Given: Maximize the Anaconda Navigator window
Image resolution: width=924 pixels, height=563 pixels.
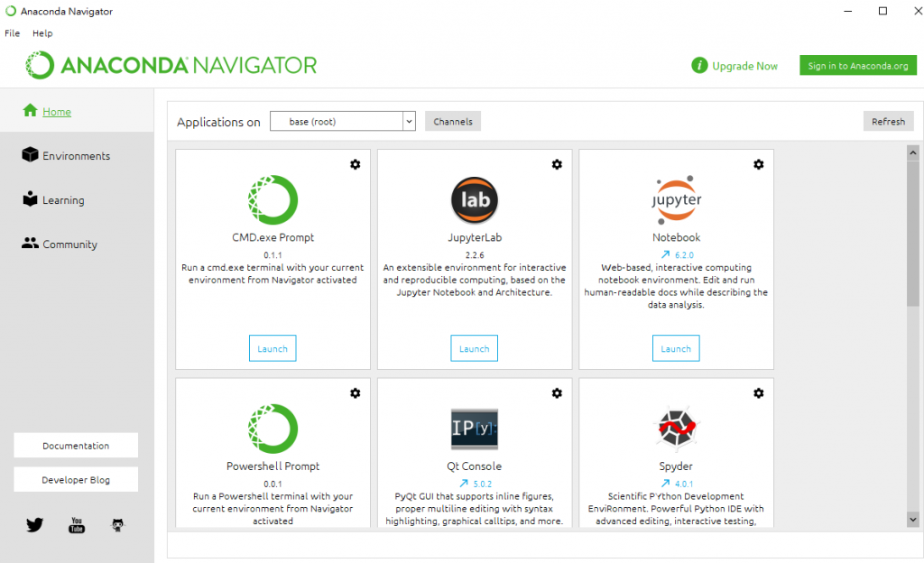Looking at the screenshot, I should [882, 11].
